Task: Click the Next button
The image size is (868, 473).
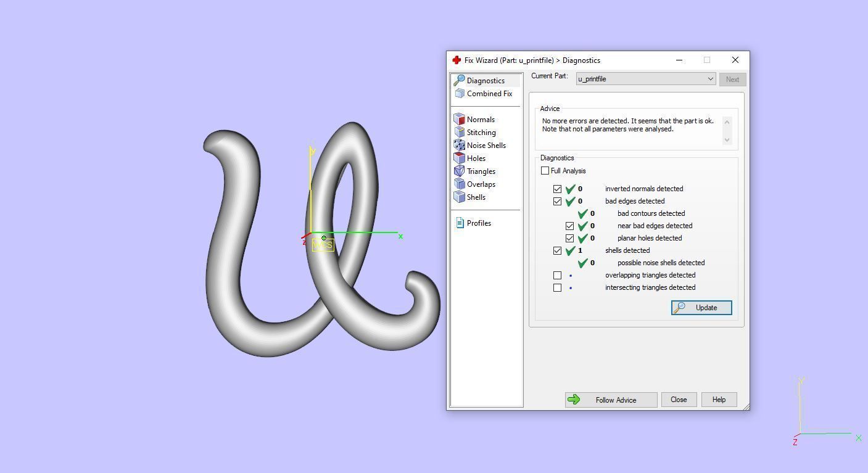Action: pyautogui.click(x=732, y=80)
